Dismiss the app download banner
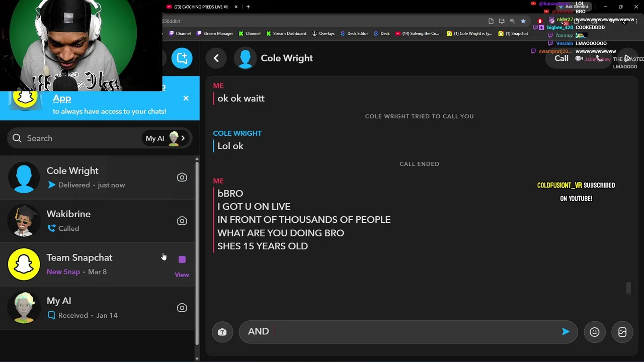 tap(186, 98)
